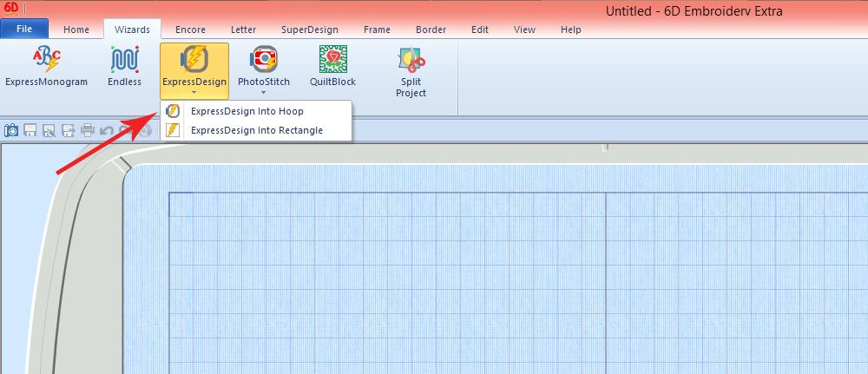Launch the ExpressMonogram wizard
868x374 pixels.
[x=47, y=68]
